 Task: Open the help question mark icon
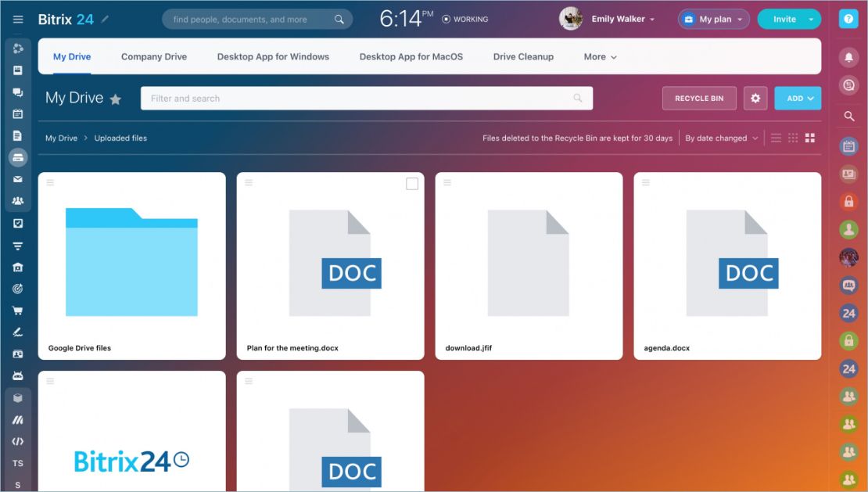click(x=848, y=19)
